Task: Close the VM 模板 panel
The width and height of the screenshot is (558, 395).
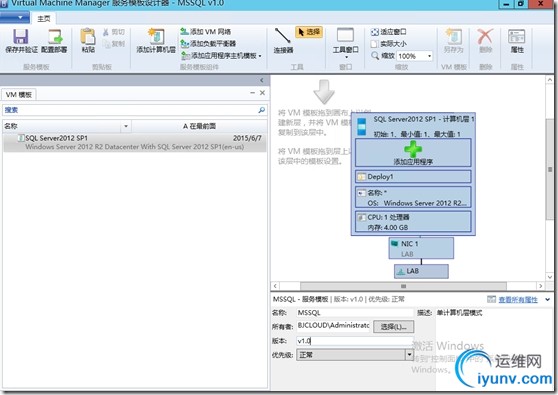Action: (x=262, y=93)
